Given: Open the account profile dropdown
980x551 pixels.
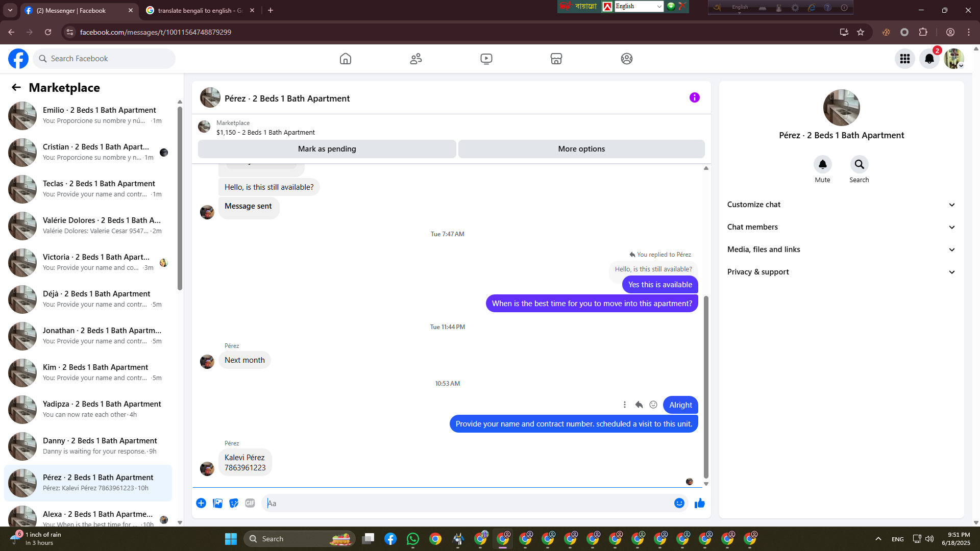Looking at the screenshot, I should point(954,59).
